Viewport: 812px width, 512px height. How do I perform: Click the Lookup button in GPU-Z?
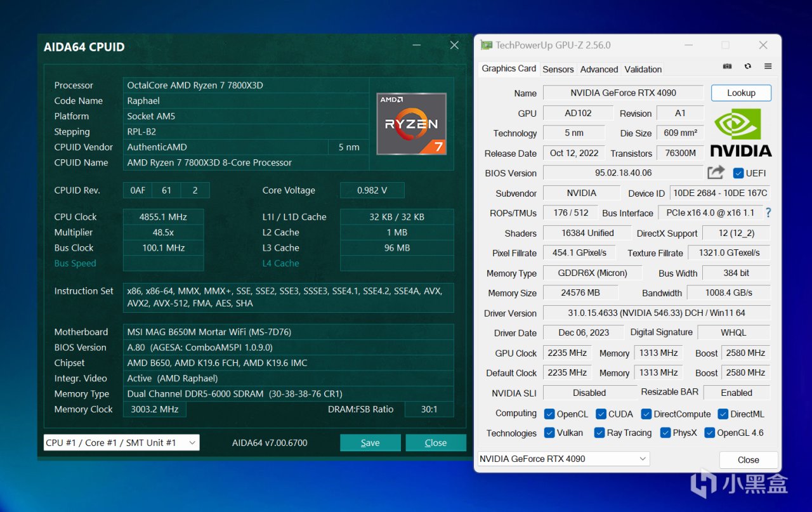[x=741, y=93]
